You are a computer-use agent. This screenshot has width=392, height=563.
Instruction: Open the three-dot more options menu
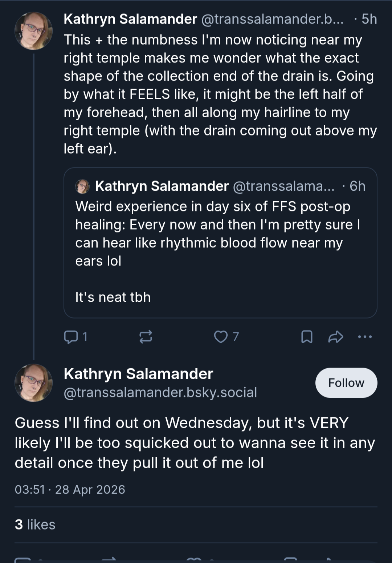[x=365, y=337]
